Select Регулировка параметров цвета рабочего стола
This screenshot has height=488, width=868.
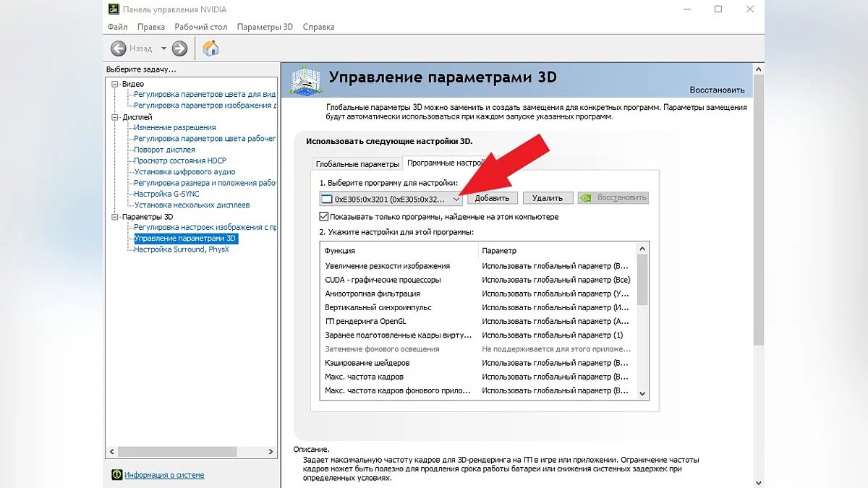205,139
